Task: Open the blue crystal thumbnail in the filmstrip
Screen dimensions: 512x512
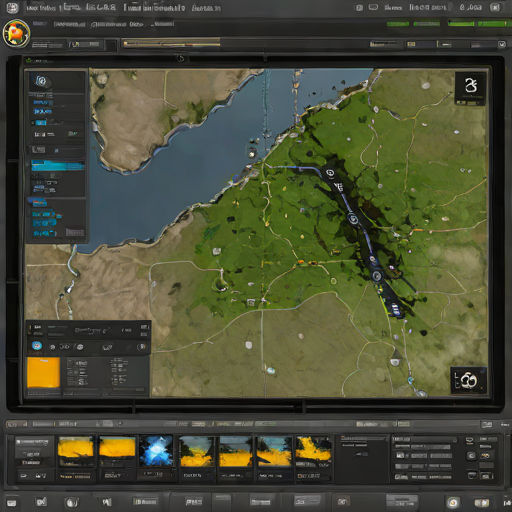Action: pos(156,451)
